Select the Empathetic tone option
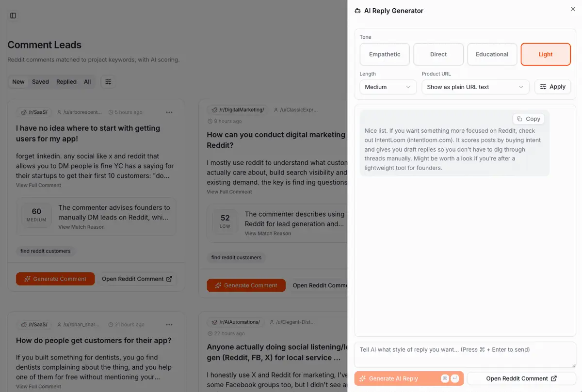The width and height of the screenshot is (582, 392). 385,54
